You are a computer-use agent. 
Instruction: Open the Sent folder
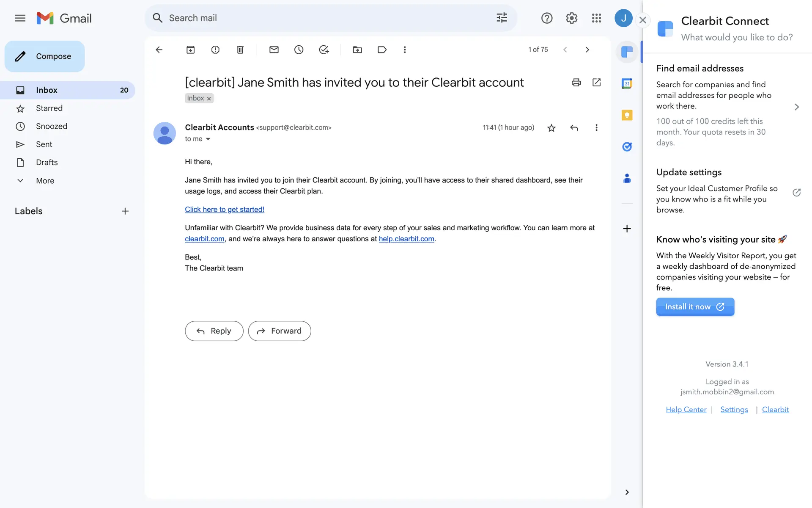click(x=44, y=144)
